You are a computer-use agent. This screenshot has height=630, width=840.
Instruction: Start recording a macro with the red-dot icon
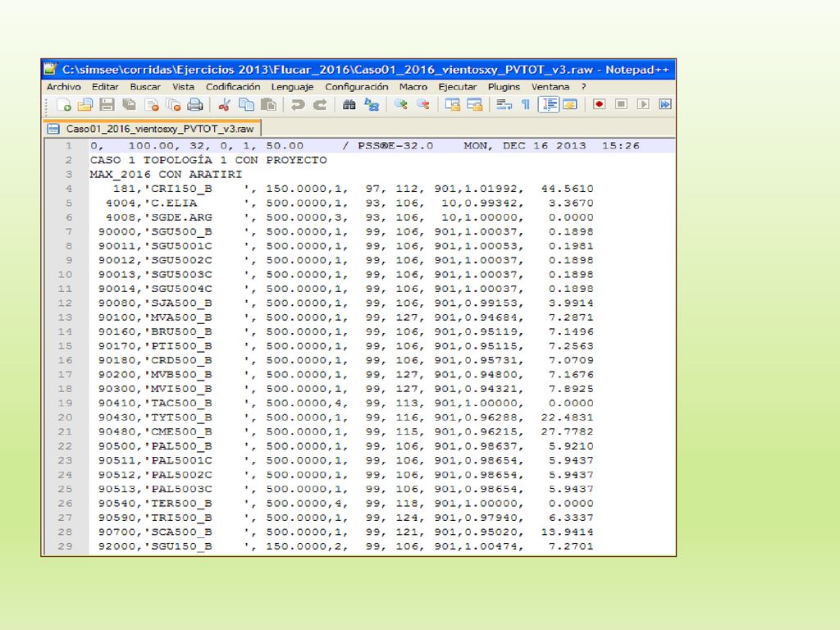pyautogui.click(x=600, y=104)
